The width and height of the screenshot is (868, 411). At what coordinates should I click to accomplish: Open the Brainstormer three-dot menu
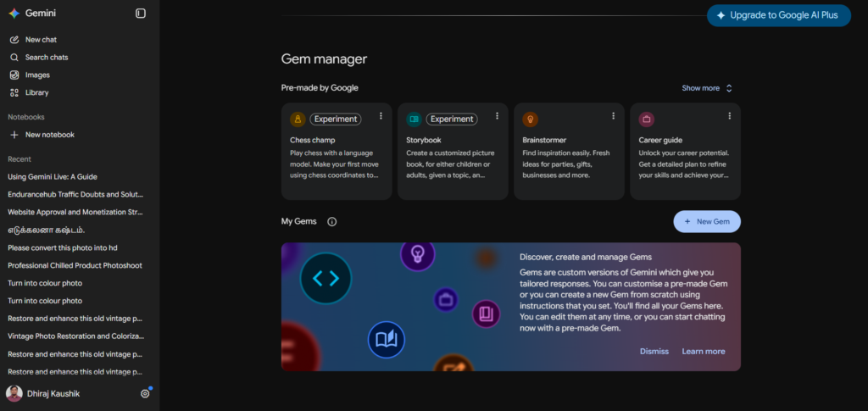(614, 115)
